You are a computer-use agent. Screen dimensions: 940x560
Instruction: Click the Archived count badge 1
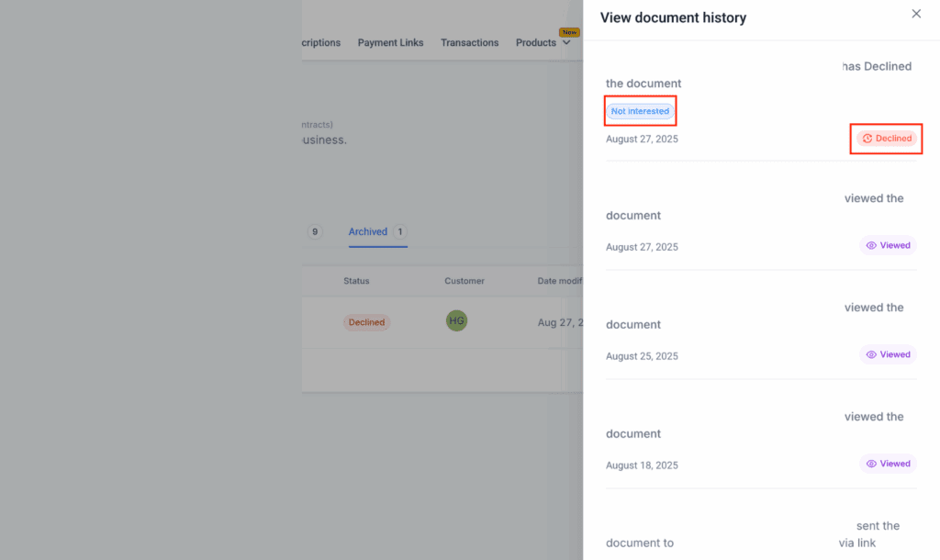click(400, 231)
